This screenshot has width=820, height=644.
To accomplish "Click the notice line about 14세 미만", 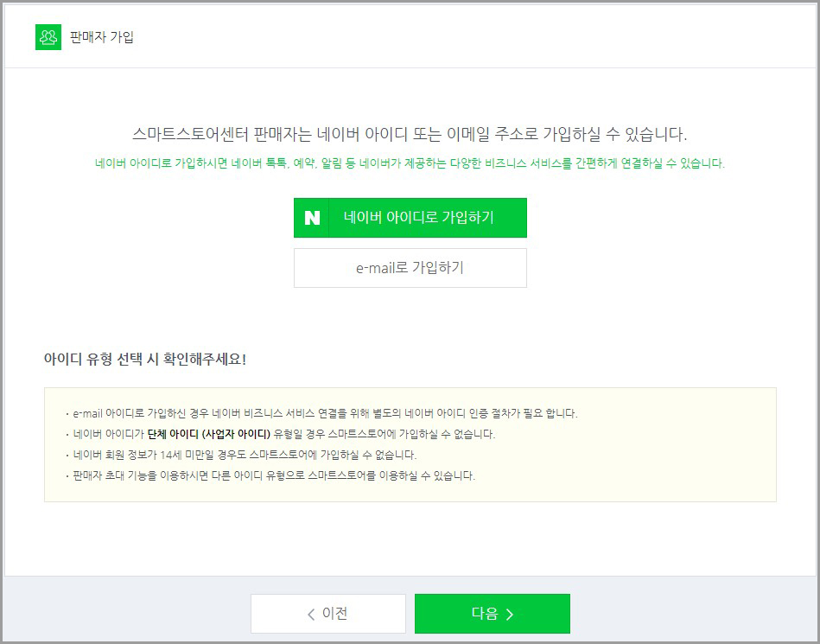I will click(x=245, y=455).
